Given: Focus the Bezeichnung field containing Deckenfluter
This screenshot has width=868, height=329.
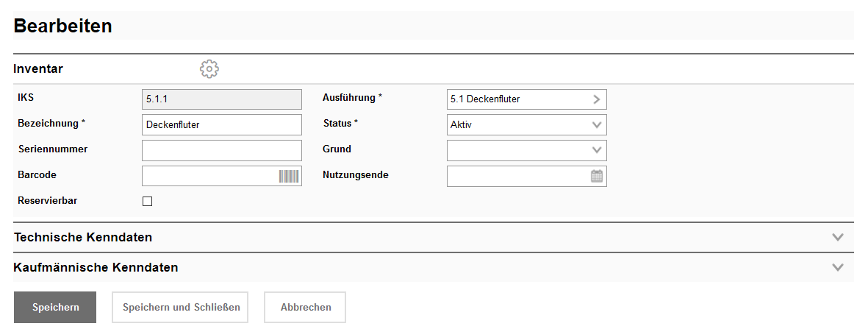Looking at the screenshot, I should [x=221, y=125].
